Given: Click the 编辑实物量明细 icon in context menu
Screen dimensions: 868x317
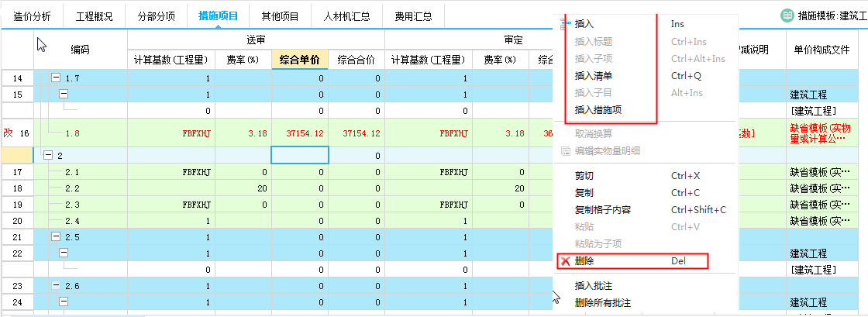Looking at the screenshot, I should click(566, 150).
